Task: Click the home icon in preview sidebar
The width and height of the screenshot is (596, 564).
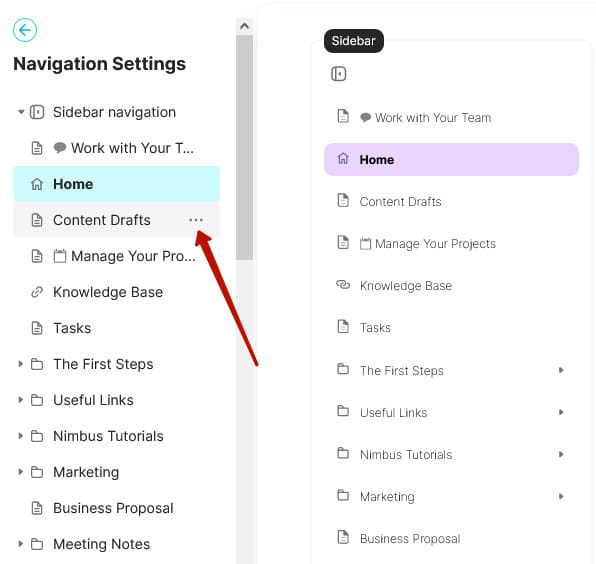Action: tap(343, 158)
